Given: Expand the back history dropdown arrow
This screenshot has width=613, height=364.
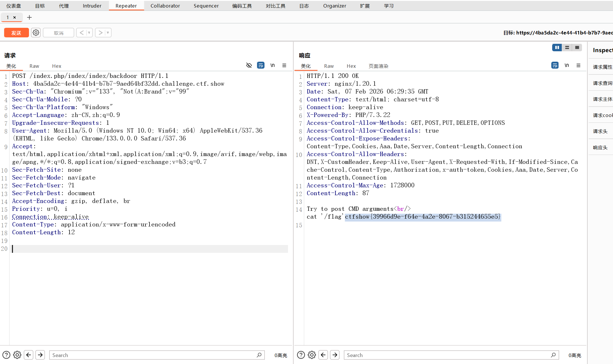Looking at the screenshot, I should click(x=89, y=33).
